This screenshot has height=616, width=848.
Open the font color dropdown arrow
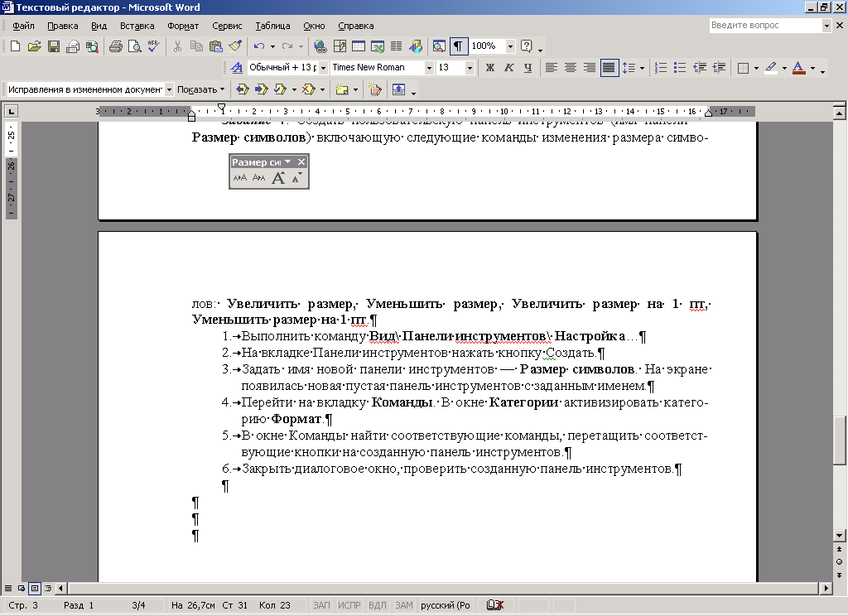(x=812, y=68)
